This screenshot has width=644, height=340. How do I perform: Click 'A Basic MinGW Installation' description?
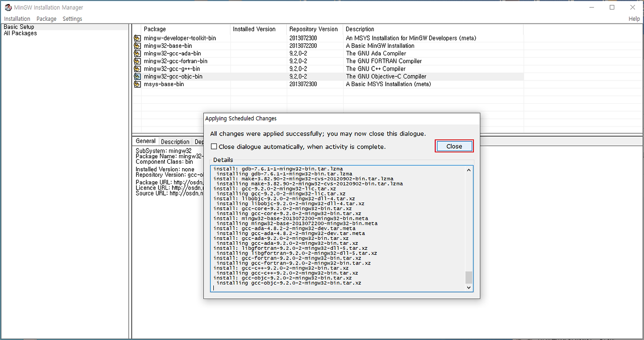(x=380, y=46)
